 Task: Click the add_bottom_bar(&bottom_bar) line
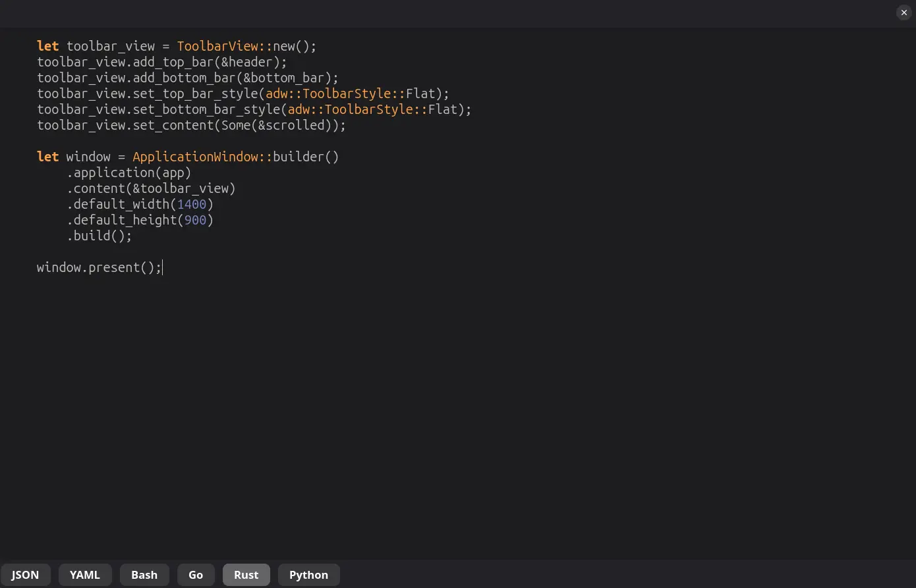coord(188,78)
